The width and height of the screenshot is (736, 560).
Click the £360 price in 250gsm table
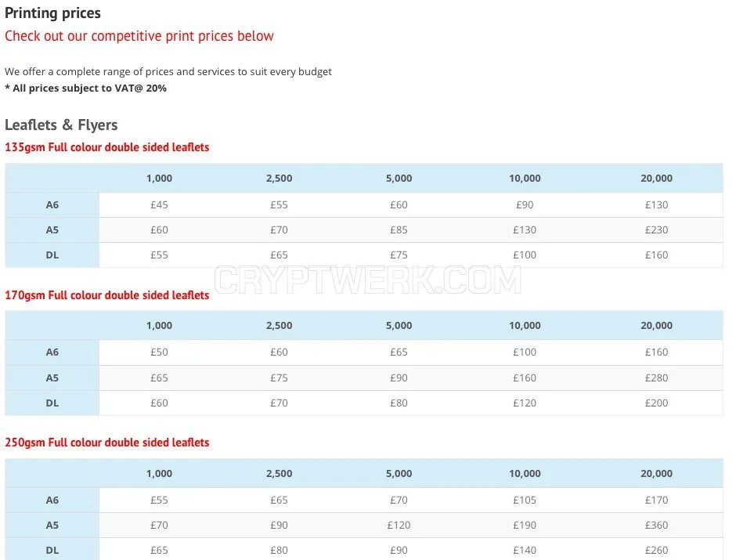656,526
